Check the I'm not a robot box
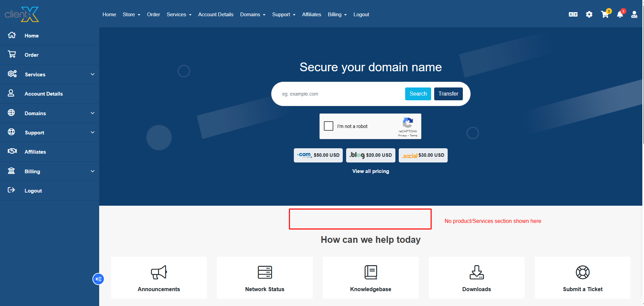The width and height of the screenshot is (644, 306). [329, 126]
